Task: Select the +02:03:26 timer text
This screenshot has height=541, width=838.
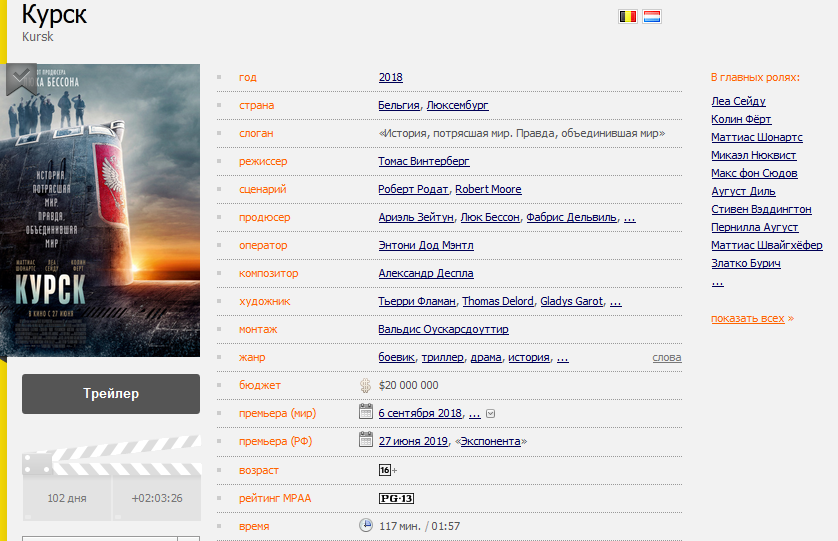Action: (x=157, y=498)
